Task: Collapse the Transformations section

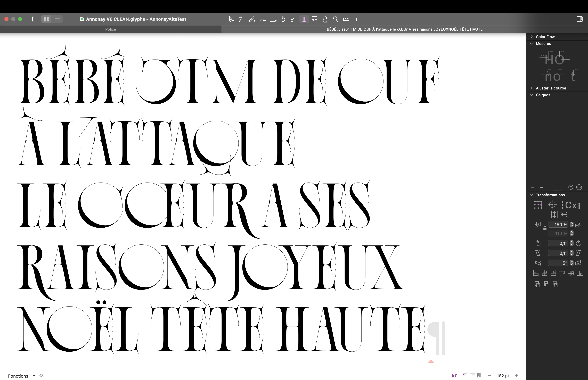Action: (532, 195)
